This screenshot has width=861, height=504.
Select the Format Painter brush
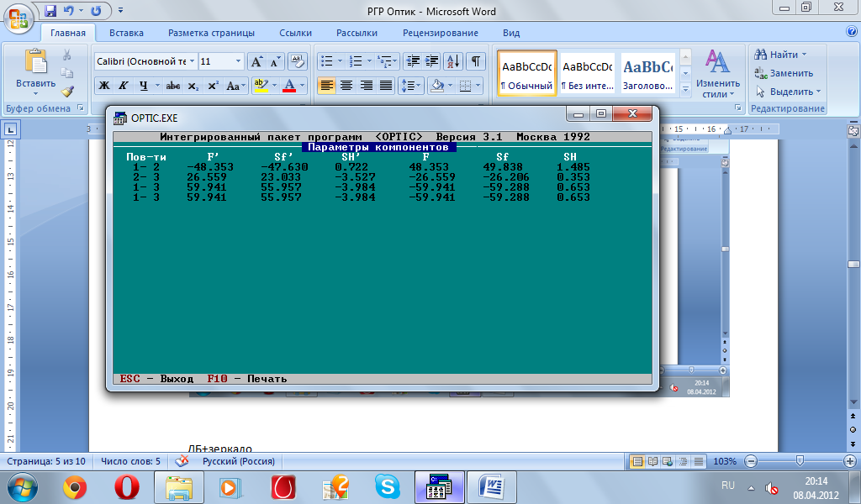67,92
